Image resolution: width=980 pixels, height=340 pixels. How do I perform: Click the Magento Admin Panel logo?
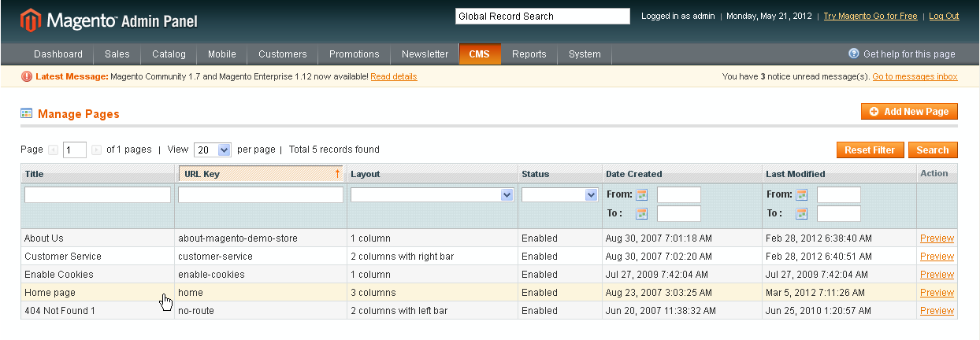point(109,19)
